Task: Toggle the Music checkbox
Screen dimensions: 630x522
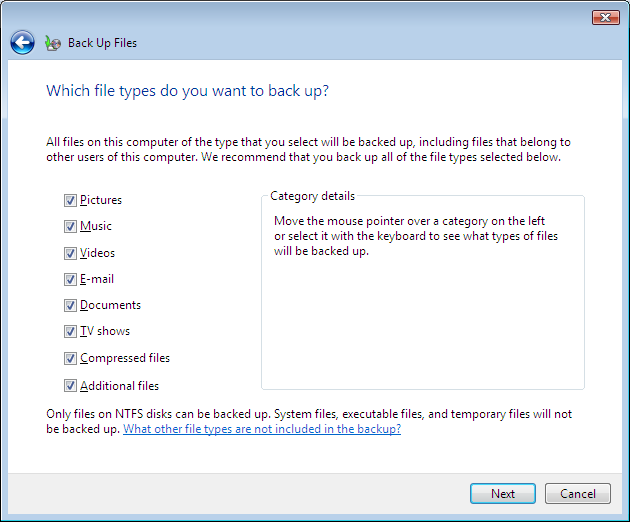Action: (x=70, y=227)
